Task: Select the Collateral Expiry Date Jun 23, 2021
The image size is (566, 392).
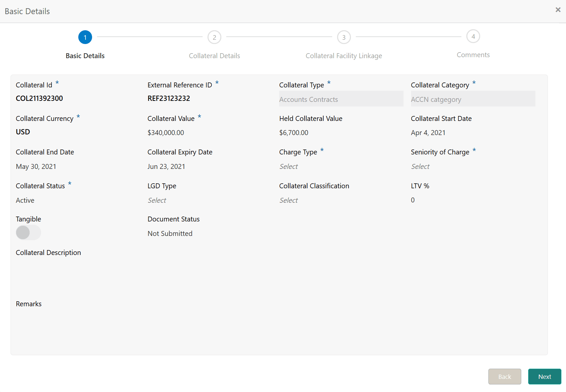Action: pyautogui.click(x=166, y=167)
